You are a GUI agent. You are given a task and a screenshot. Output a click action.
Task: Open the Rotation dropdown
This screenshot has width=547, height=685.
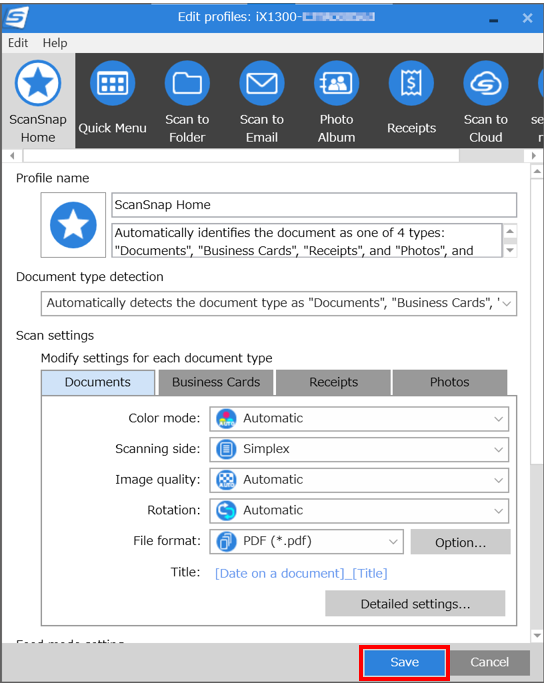point(359,511)
